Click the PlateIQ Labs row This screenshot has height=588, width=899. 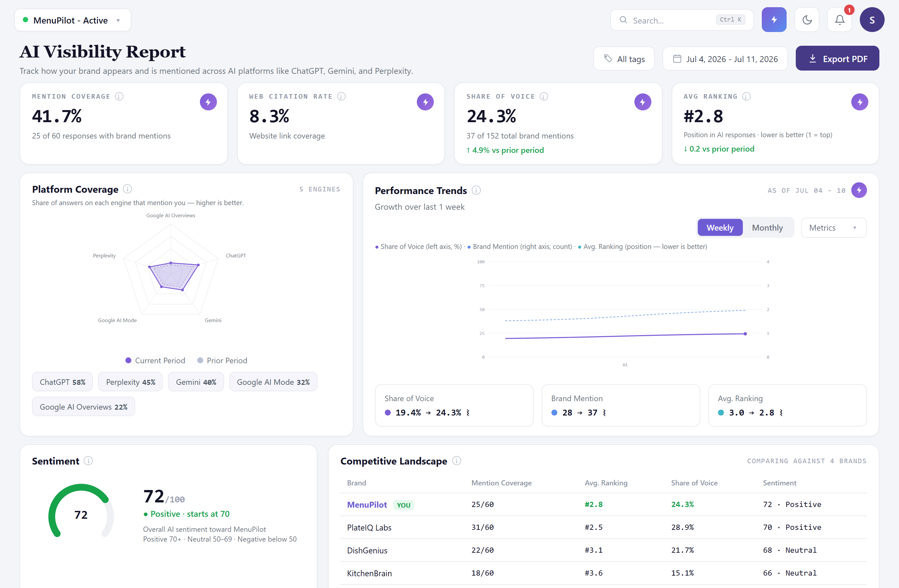coord(603,527)
